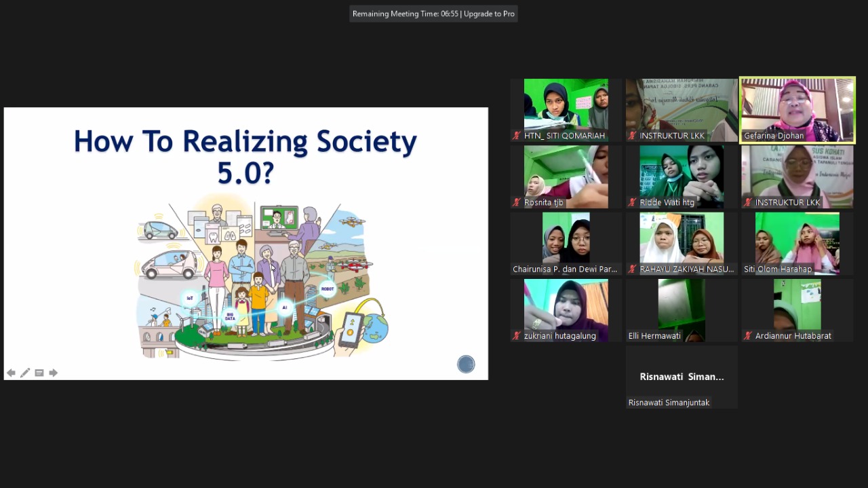The image size is (868, 488).
Task: Click the previous slide arrow
Action: coord(11,373)
